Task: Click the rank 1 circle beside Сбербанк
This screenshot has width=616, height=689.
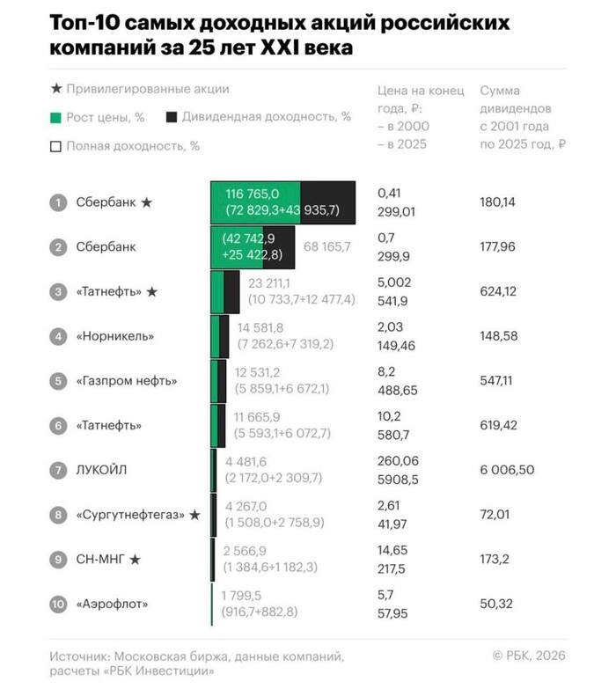Action: coord(58,202)
